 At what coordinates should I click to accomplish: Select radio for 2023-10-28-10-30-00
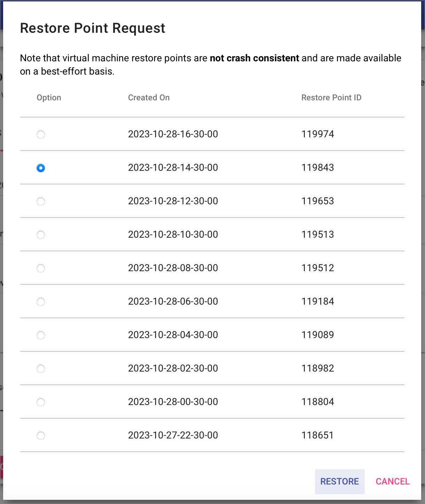(x=41, y=235)
